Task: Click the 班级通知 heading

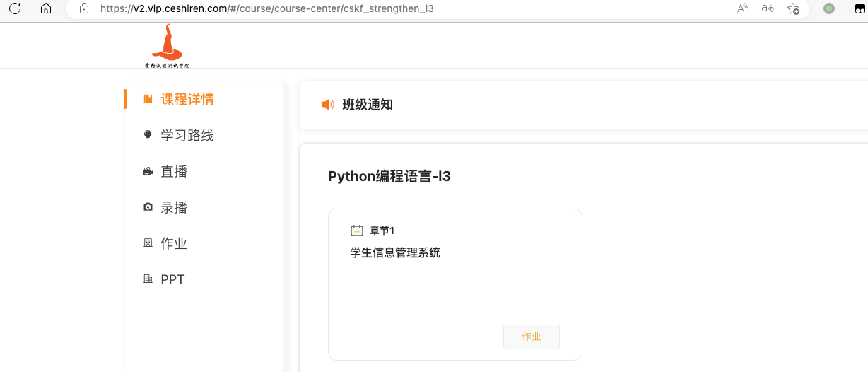Action: tap(368, 105)
